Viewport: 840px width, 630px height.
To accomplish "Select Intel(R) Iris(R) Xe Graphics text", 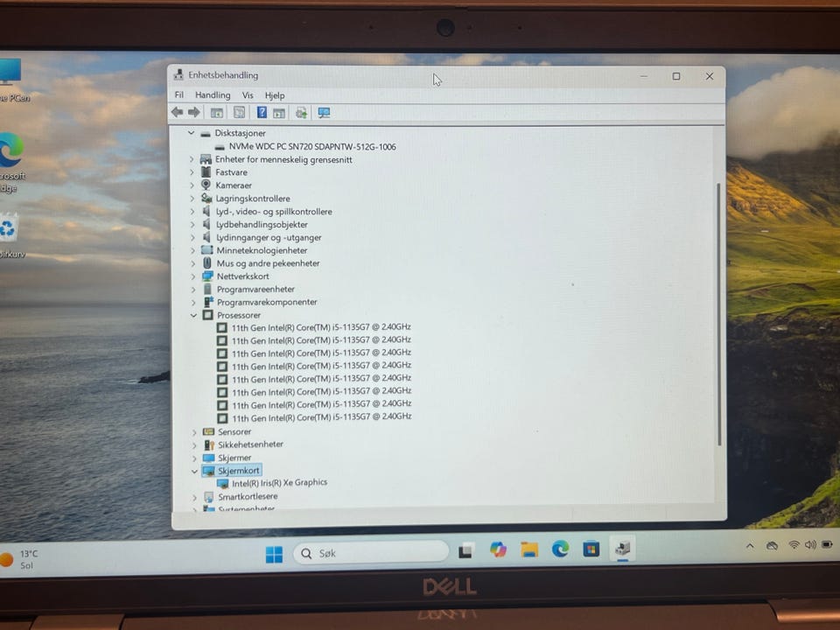I will [280, 483].
